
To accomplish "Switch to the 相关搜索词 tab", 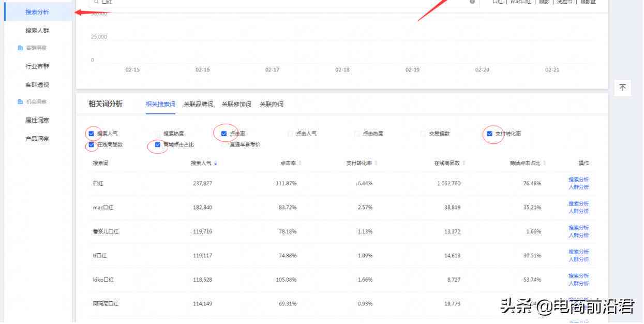I will pyautogui.click(x=160, y=104).
